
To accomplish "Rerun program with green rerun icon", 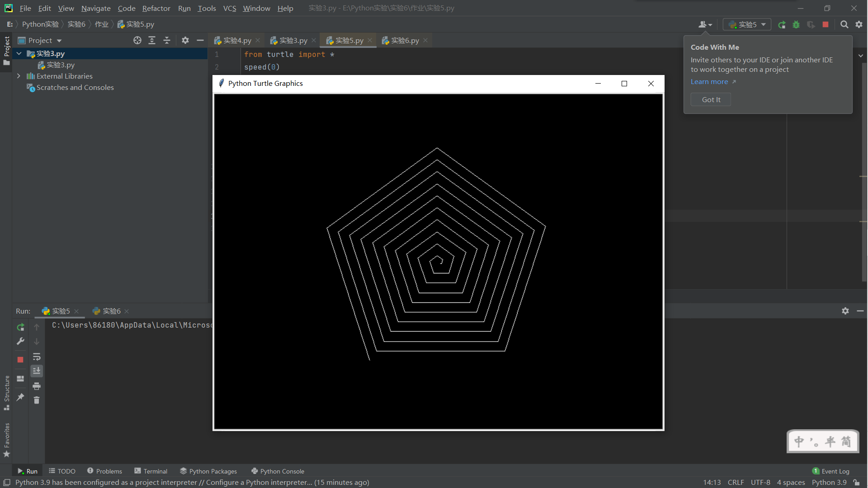I will 20,327.
